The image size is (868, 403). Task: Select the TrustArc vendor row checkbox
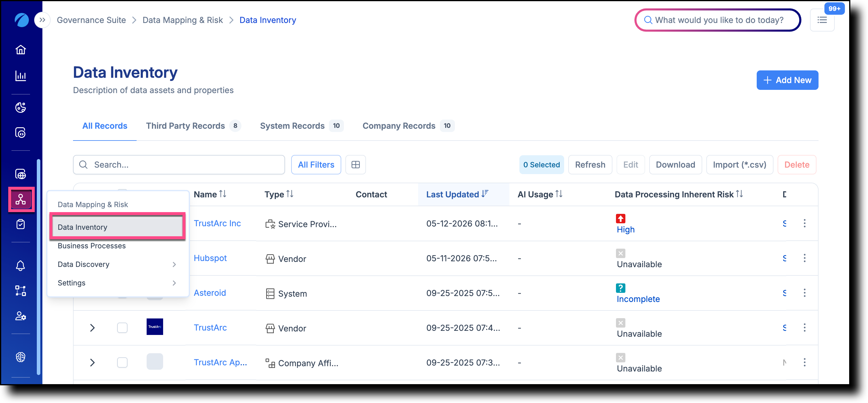(122, 328)
